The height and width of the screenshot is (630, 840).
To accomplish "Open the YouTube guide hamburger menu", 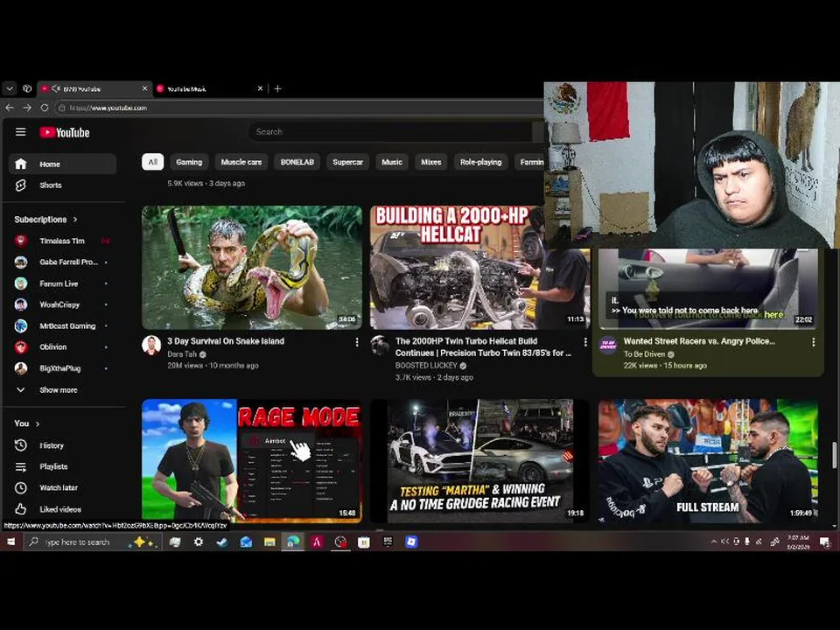I will pyautogui.click(x=20, y=132).
